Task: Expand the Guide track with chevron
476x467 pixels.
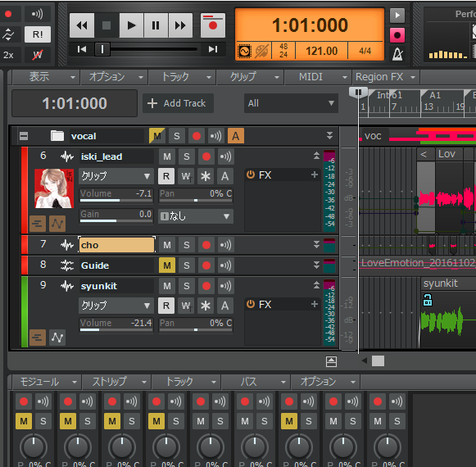Action: point(316,265)
